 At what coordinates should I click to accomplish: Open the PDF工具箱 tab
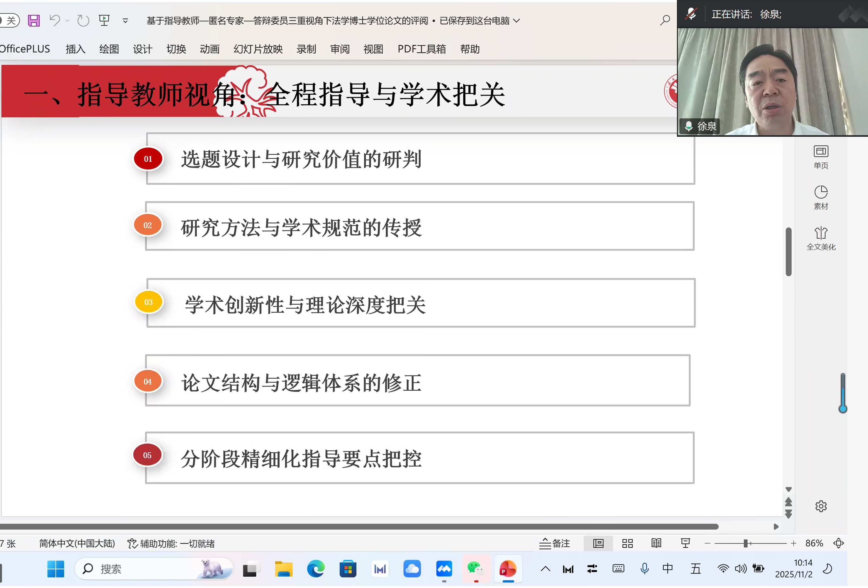(421, 49)
